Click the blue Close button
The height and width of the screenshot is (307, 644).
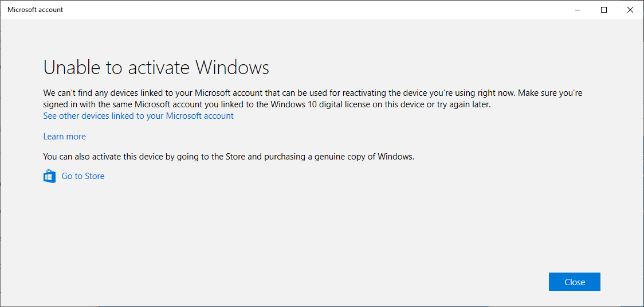[x=575, y=282]
